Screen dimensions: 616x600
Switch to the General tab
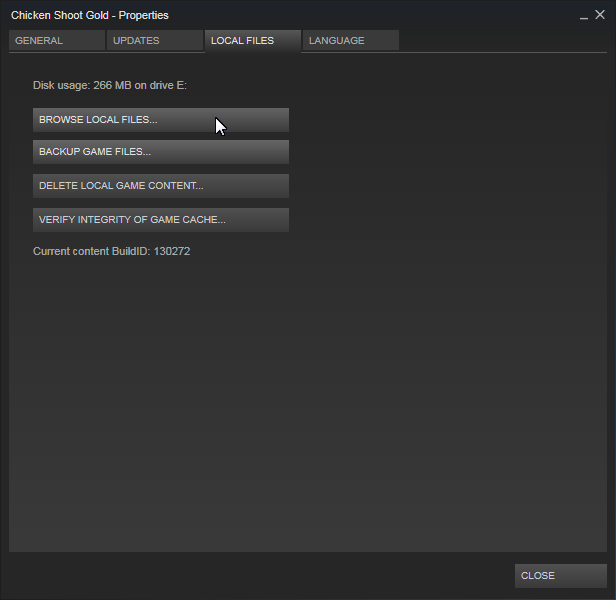pyautogui.click(x=57, y=40)
